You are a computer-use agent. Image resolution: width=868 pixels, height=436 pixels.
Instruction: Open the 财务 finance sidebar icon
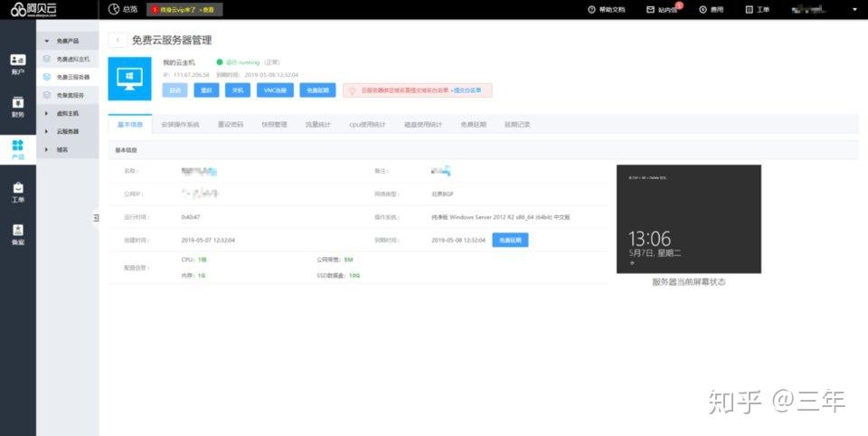tap(17, 107)
